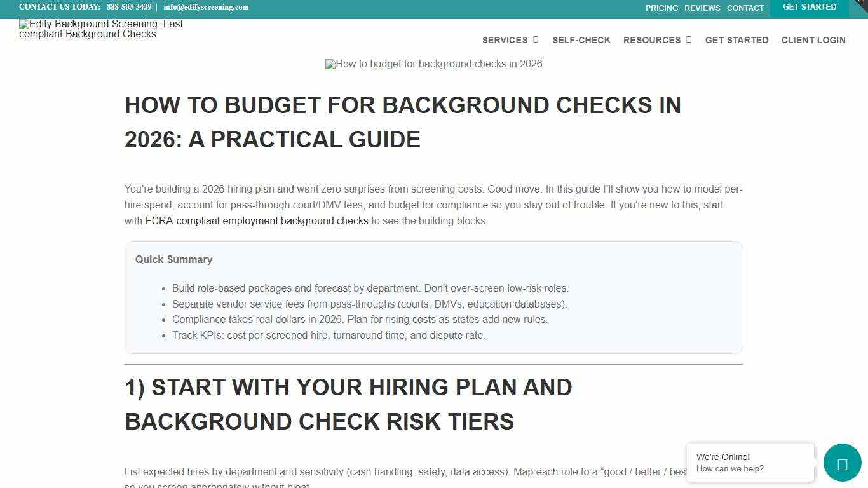Expand the SERVICES dropdown menu

505,39
